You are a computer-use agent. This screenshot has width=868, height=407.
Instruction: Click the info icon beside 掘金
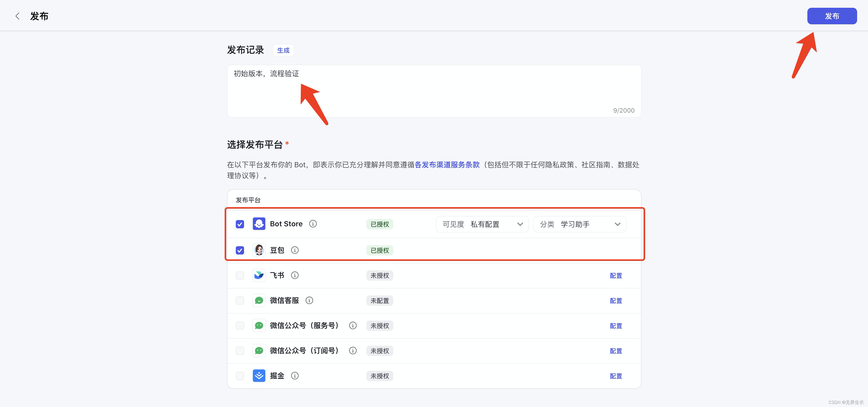295,376
